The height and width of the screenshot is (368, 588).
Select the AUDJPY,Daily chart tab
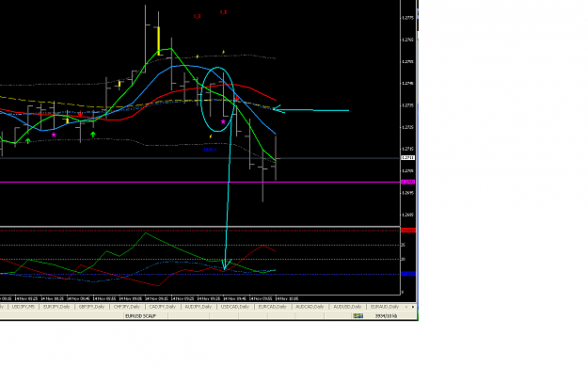[x=199, y=307]
